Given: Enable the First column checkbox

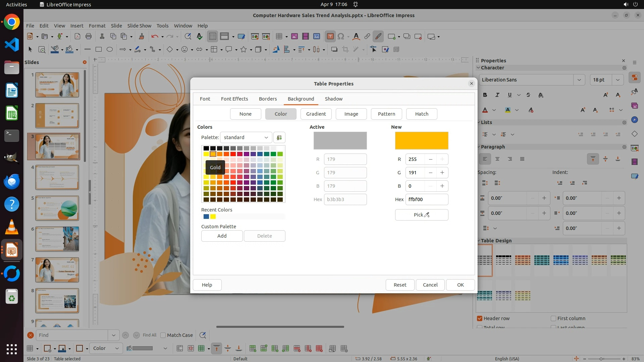Looking at the screenshot, I should [x=553, y=318].
